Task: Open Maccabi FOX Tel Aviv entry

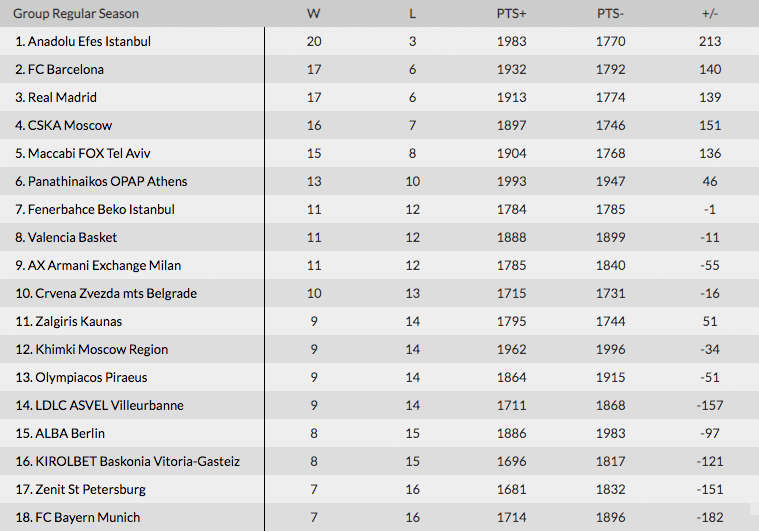Action: 83,154
